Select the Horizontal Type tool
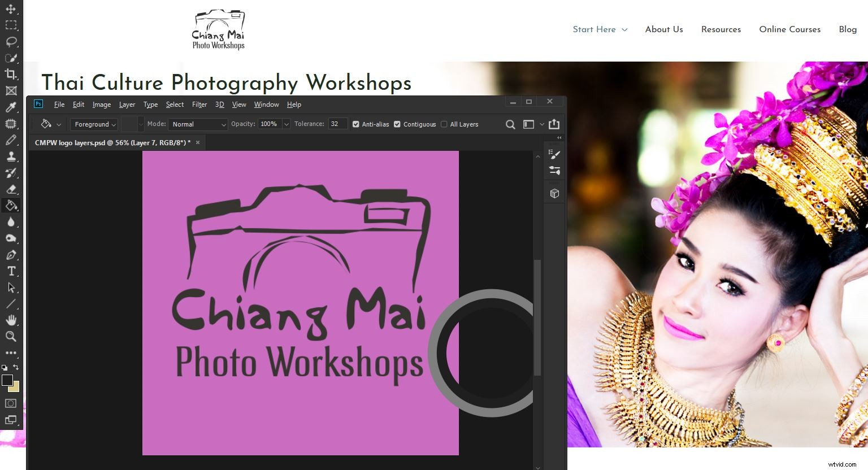This screenshot has height=470, width=868. click(x=11, y=271)
